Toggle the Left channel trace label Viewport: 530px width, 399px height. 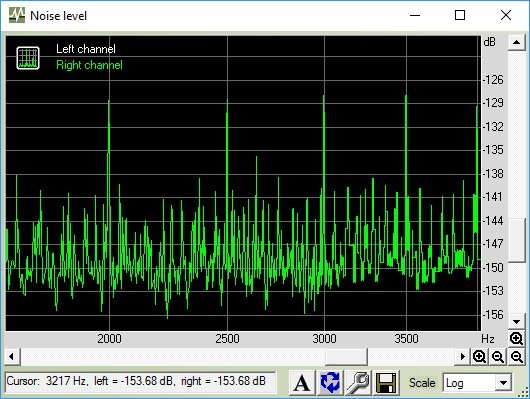coord(86,49)
